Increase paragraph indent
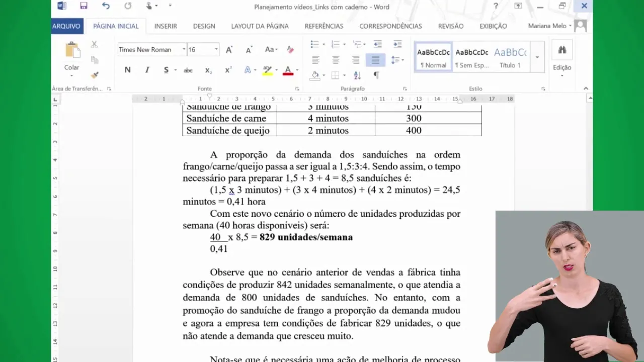This screenshot has width=644, height=362. click(397, 44)
